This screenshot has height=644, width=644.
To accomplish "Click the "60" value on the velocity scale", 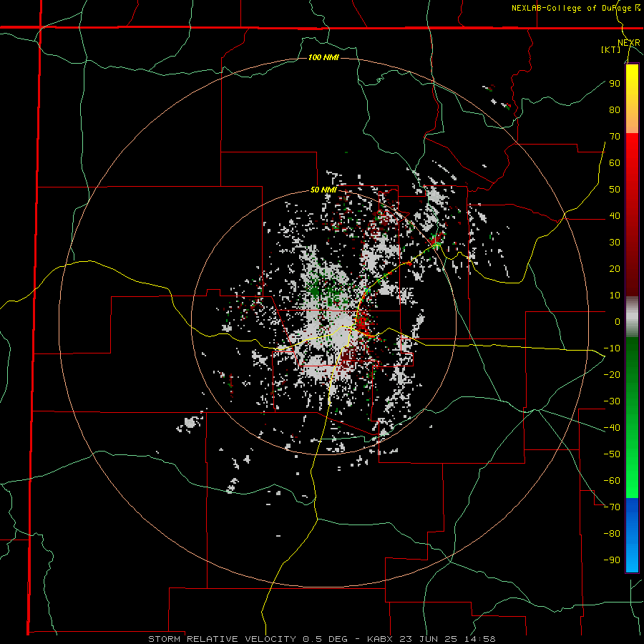I will coord(615,162).
